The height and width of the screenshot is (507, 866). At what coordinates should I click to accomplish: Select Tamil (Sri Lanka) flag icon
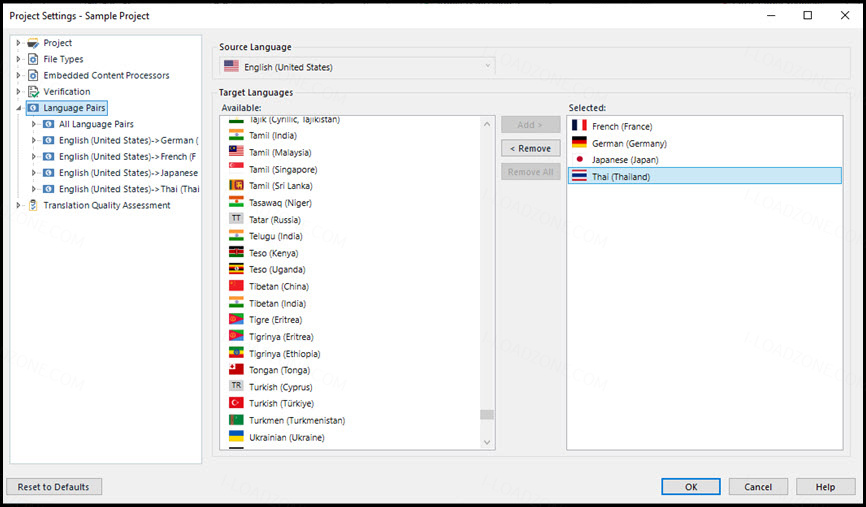[x=236, y=186]
